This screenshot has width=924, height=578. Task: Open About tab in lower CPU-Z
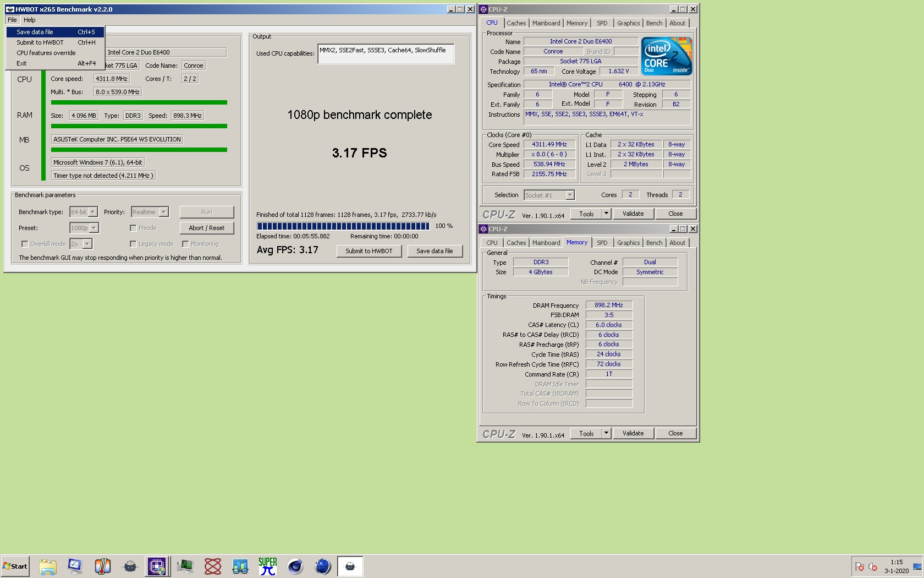(x=677, y=243)
